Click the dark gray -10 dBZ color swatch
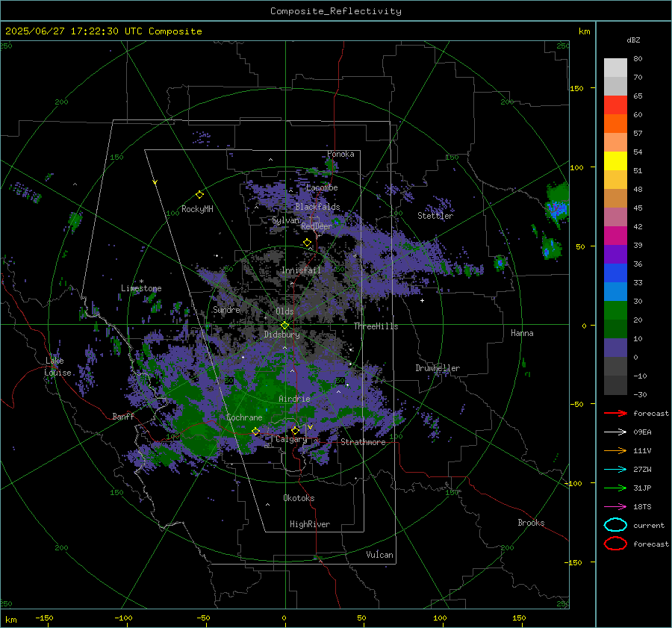The image size is (672, 628). click(615, 385)
